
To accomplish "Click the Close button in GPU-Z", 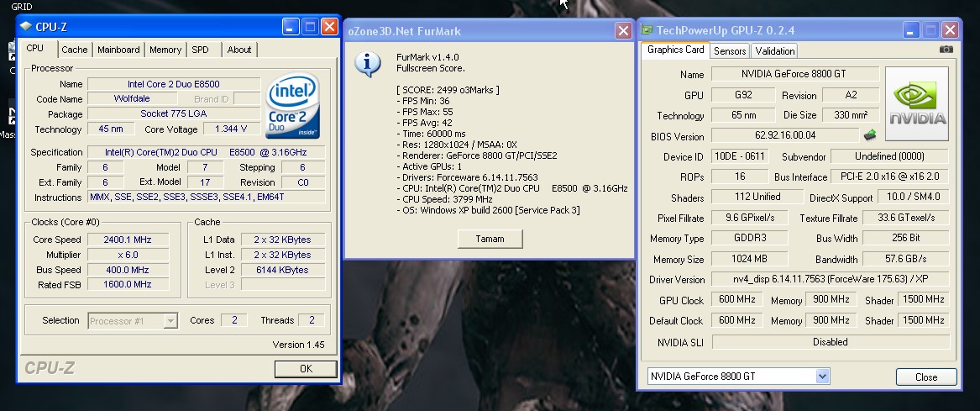I will 926,377.
